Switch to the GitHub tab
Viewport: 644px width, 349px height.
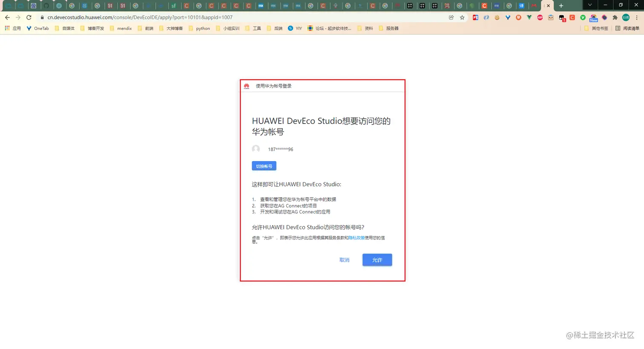pyautogui.click(x=46, y=6)
